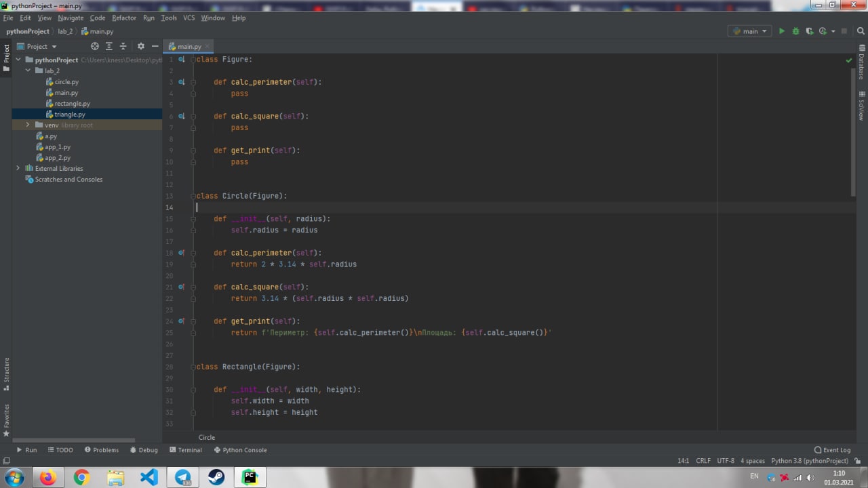Click the Profile run icon in toolbar
The width and height of the screenshot is (868, 488).
(x=822, y=31)
